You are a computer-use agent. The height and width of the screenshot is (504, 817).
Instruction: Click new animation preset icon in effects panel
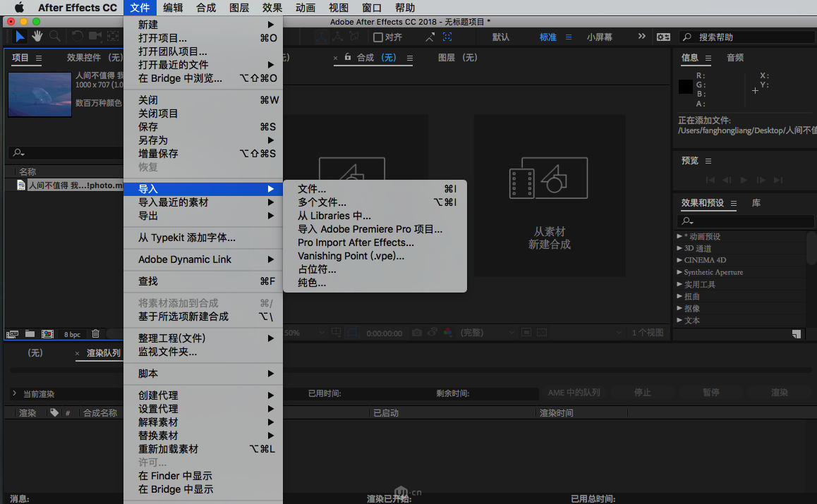point(796,334)
